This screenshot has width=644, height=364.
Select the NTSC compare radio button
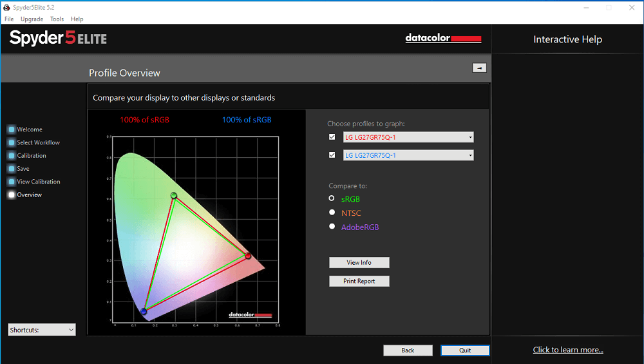click(332, 213)
